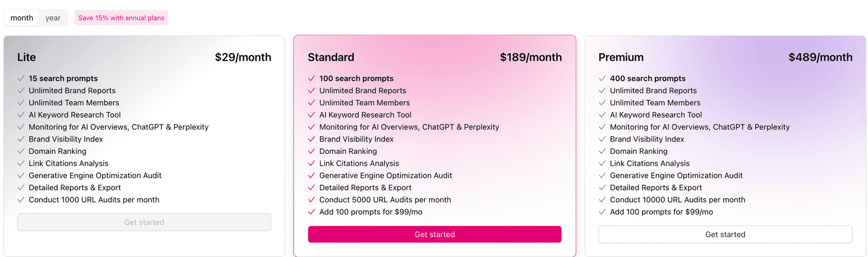
Task: Click pink checkmark next to 100 search prompts
Action: (311, 79)
